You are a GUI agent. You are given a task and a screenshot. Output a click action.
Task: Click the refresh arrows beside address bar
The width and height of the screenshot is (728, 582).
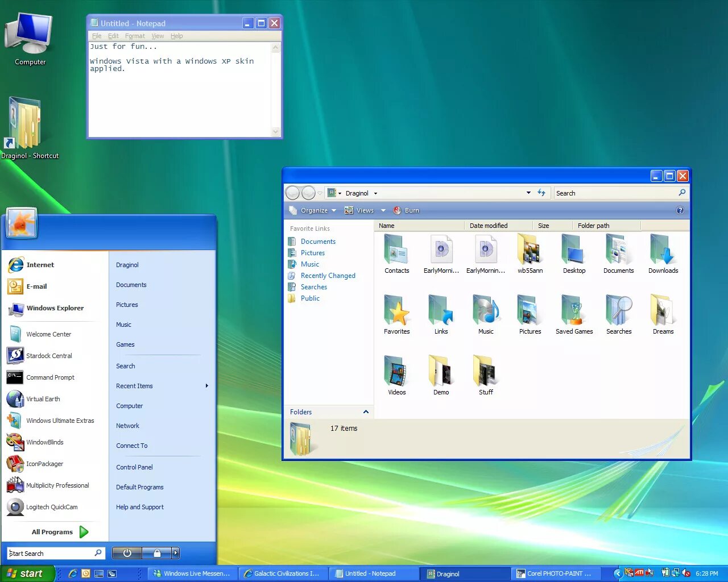[x=541, y=193]
